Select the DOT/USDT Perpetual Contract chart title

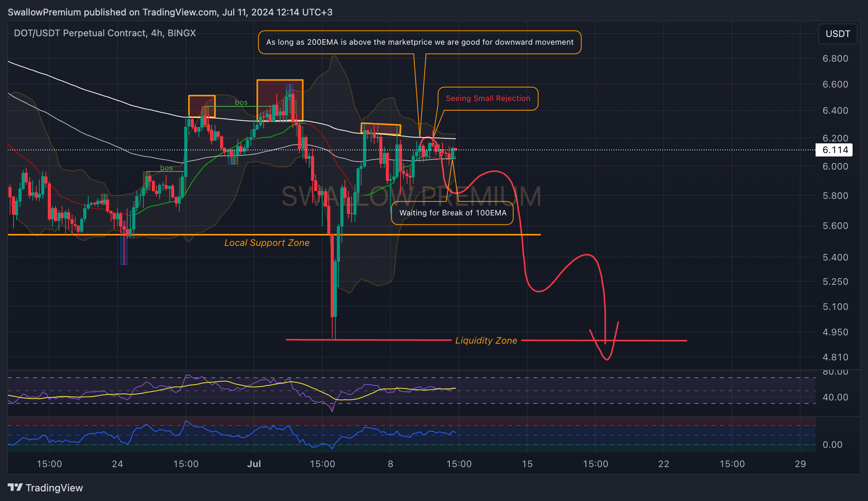(105, 33)
